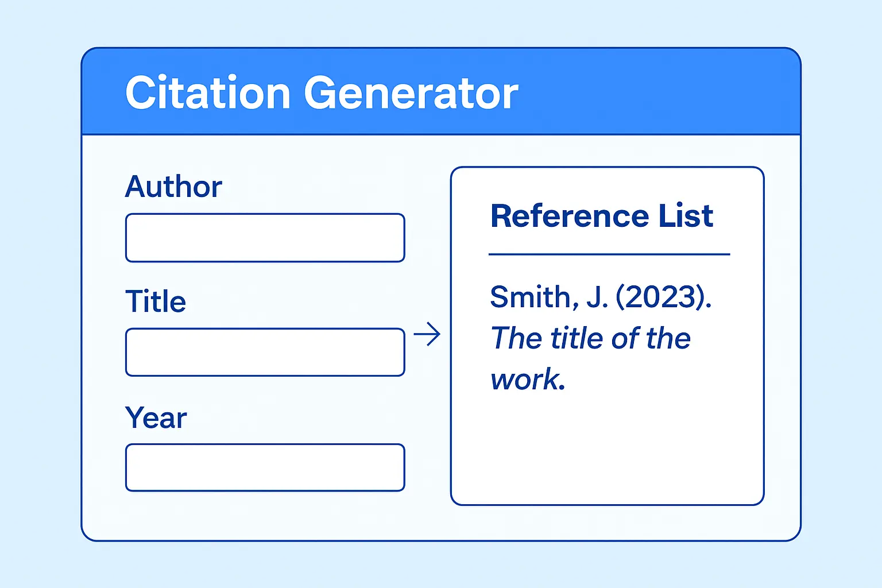The height and width of the screenshot is (588, 882).
Task: Click the italic word 'work.'
Action: tap(528, 380)
